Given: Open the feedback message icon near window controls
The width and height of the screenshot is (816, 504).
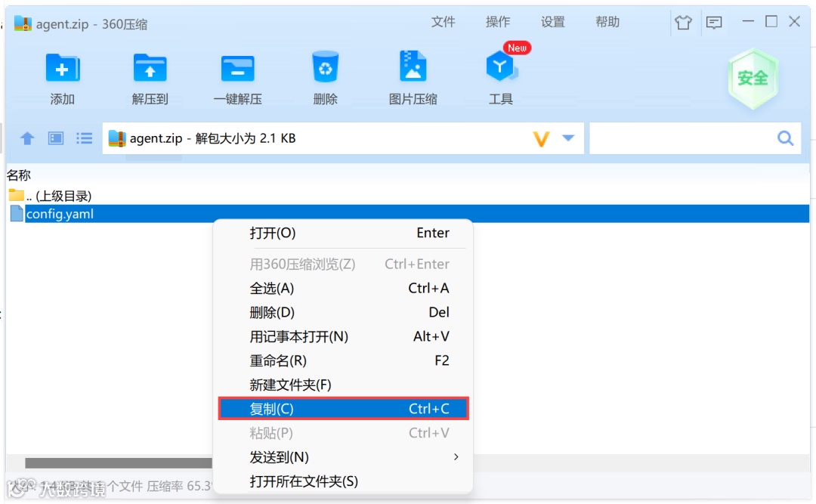Looking at the screenshot, I should 713,23.
